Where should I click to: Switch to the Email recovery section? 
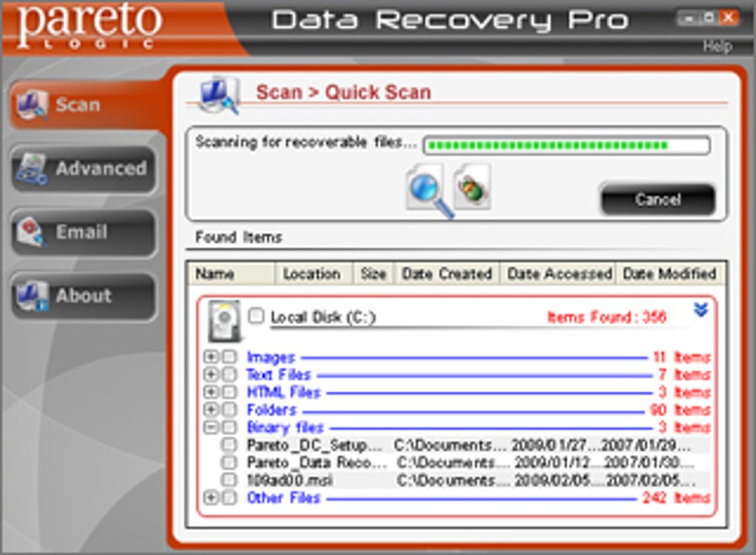click(84, 232)
